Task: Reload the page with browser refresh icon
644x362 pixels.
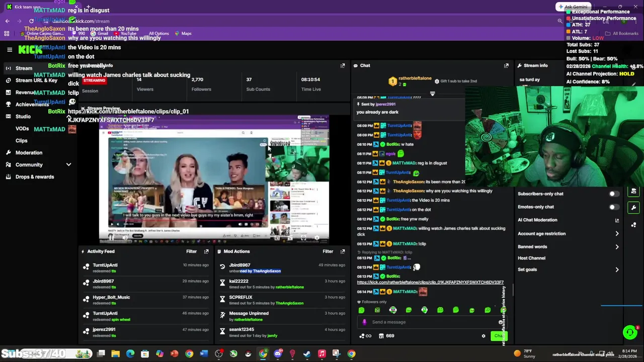Action: click(31, 21)
